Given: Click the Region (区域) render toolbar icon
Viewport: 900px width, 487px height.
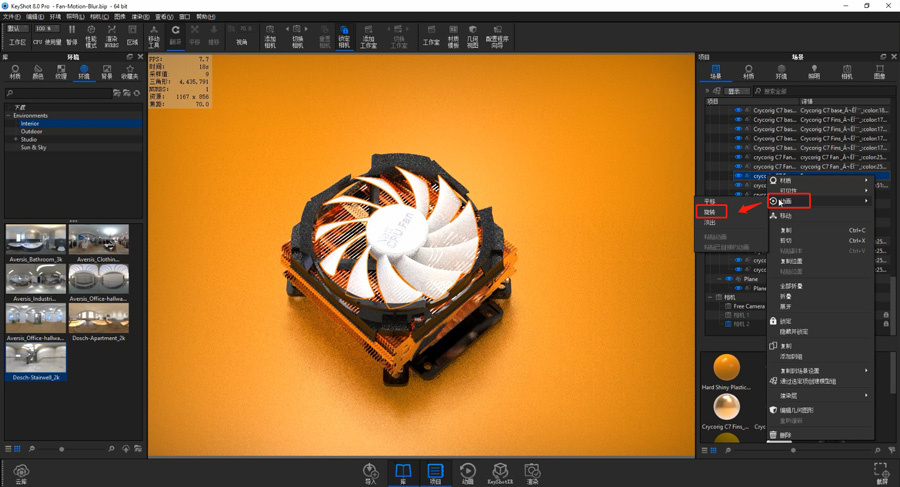Looking at the screenshot, I should click(x=133, y=34).
